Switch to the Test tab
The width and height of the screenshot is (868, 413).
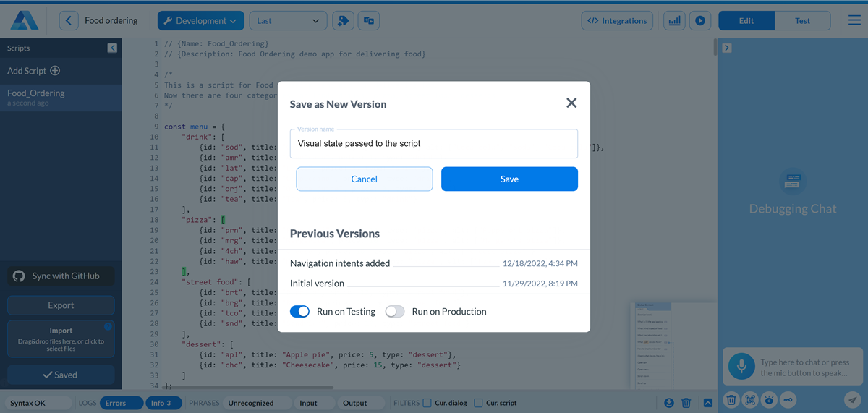[802, 21]
